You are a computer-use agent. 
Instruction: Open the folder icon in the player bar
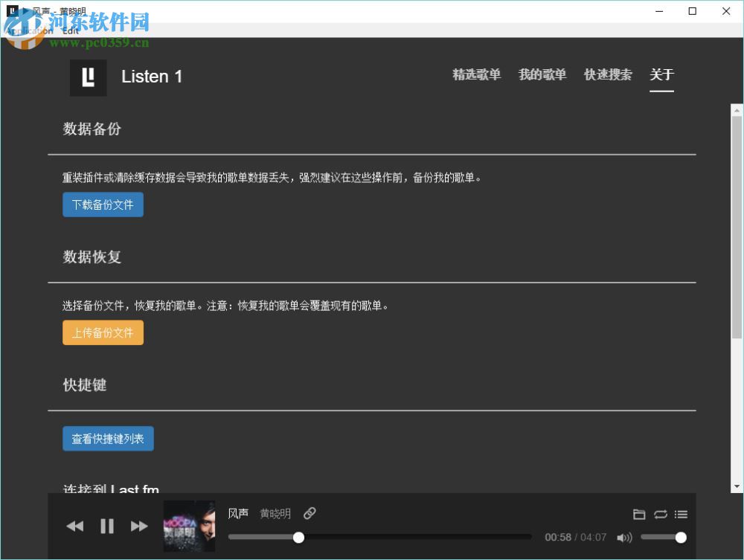click(x=639, y=514)
